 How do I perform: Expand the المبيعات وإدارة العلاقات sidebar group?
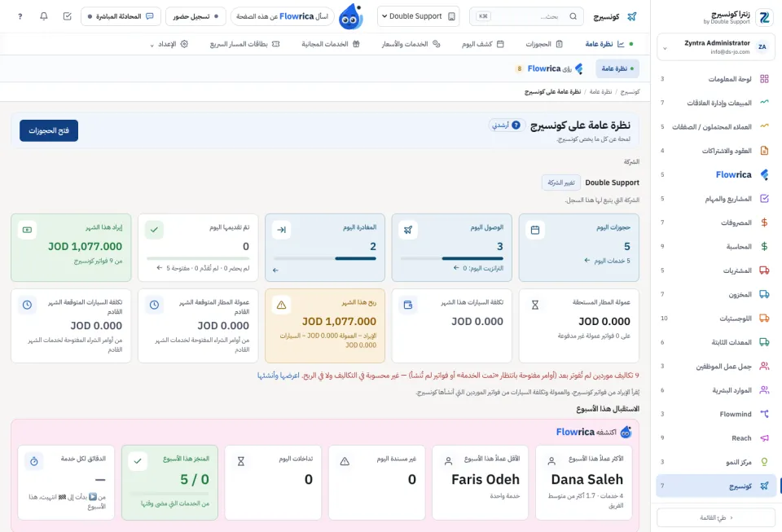click(716, 103)
